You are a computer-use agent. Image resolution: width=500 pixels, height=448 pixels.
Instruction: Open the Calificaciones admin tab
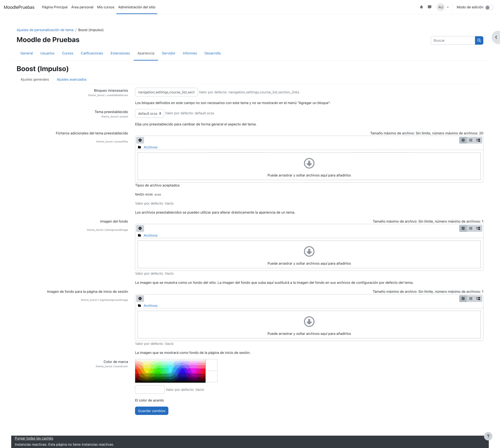pos(92,53)
